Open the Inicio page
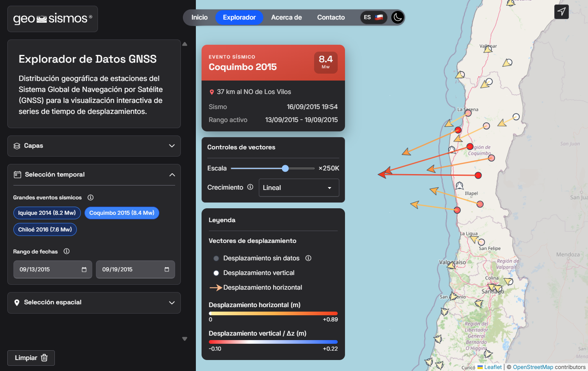The width and height of the screenshot is (588, 371). (x=200, y=17)
